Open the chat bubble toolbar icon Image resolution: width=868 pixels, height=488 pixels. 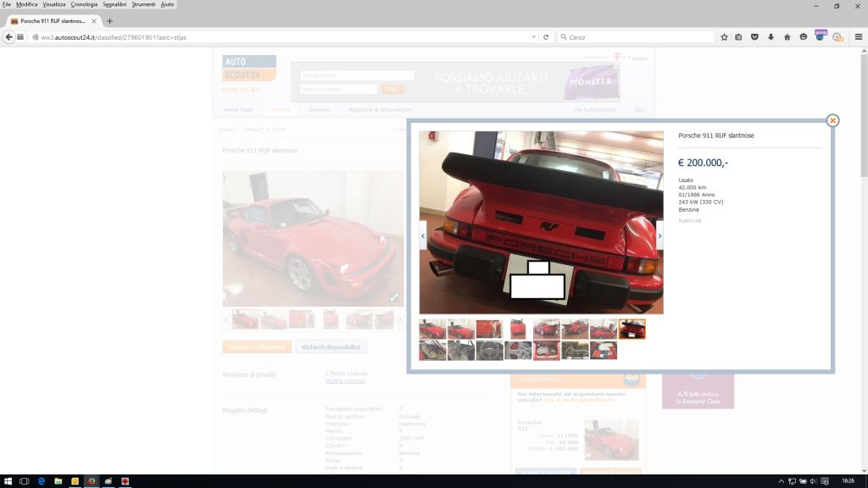[x=804, y=37]
